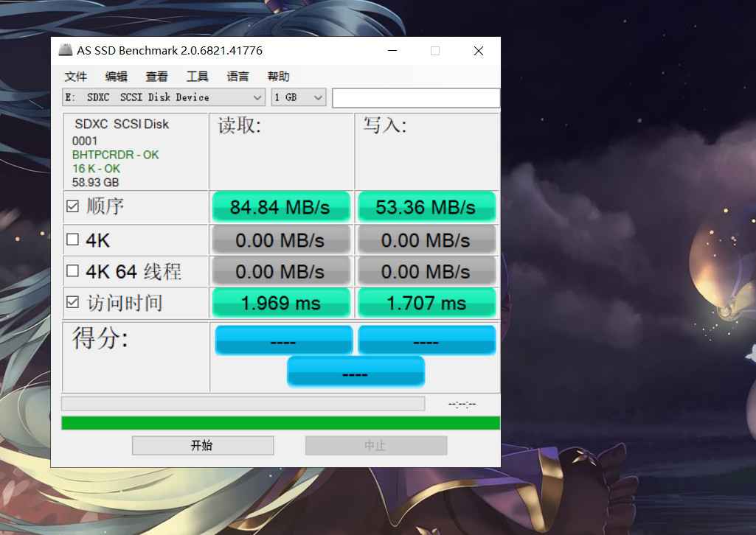The image size is (756, 535).
Task: Open the 编辑 menu
Action: (x=116, y=77)
